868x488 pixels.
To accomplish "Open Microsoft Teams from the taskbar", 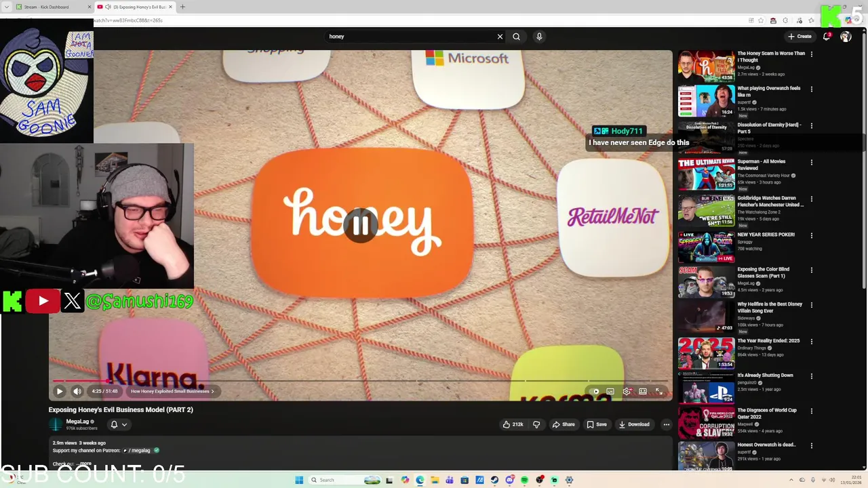I will (x=450, y=480).
